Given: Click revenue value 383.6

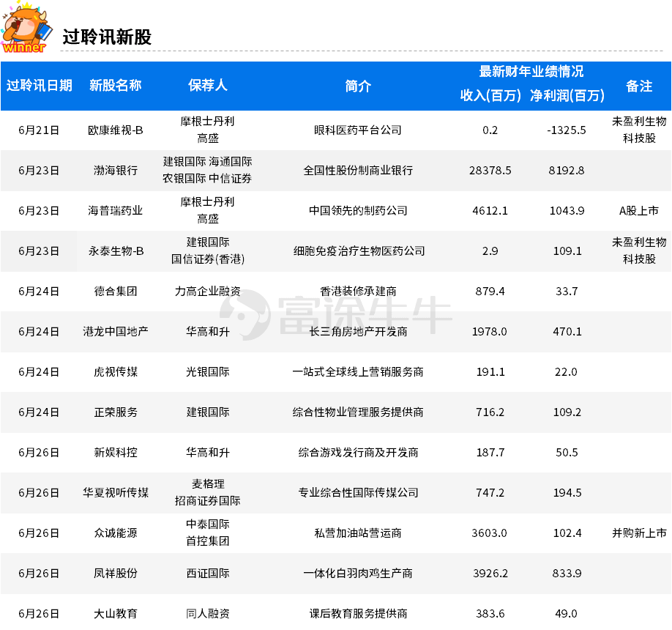Looking at the screenshot, I should (490, 614).
